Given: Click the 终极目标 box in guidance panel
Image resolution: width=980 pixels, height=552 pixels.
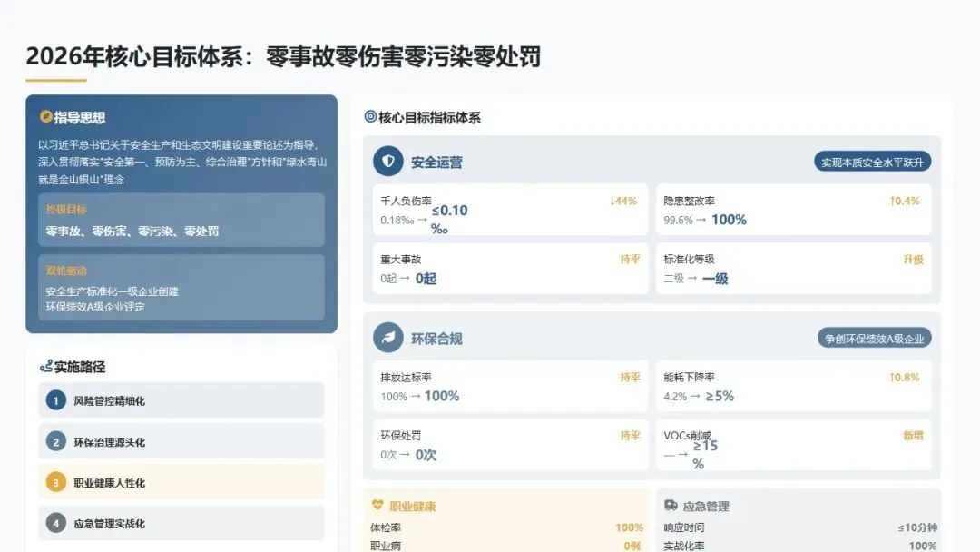Looking at the screenshot, I should (181, 220).
